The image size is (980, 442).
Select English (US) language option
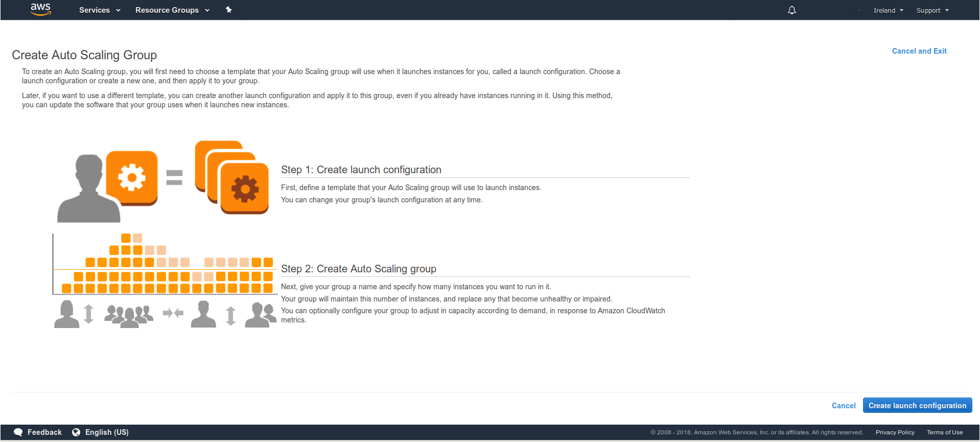pyautogui.click(x=107, y=432)
